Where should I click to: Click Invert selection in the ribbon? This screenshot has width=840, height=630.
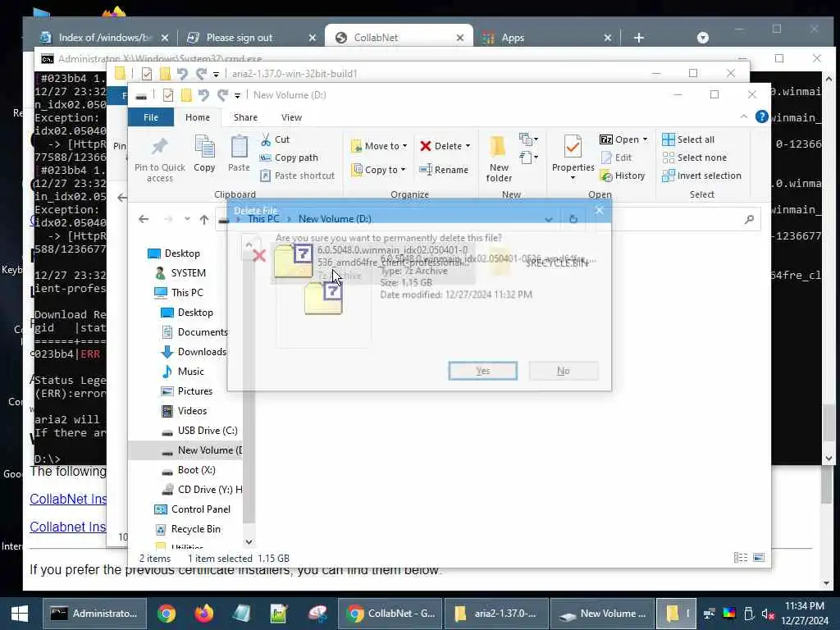(702, 176)
